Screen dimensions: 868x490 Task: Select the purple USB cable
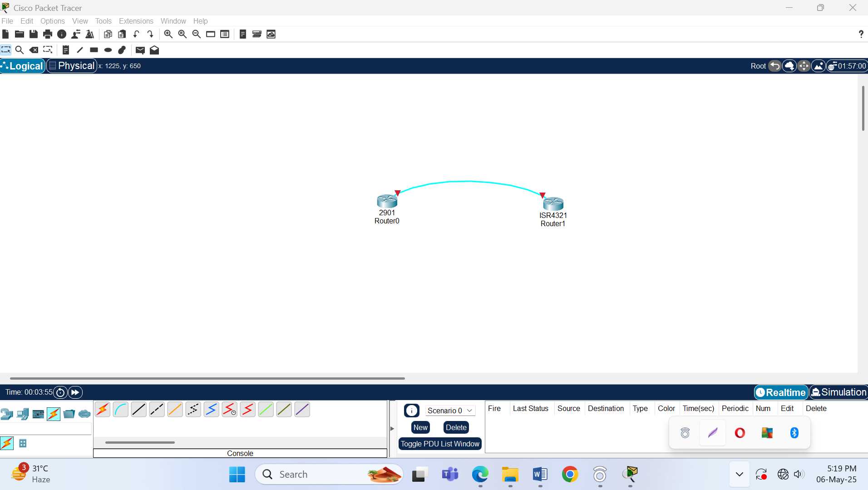pyautogui.click(x=302, y=410)
